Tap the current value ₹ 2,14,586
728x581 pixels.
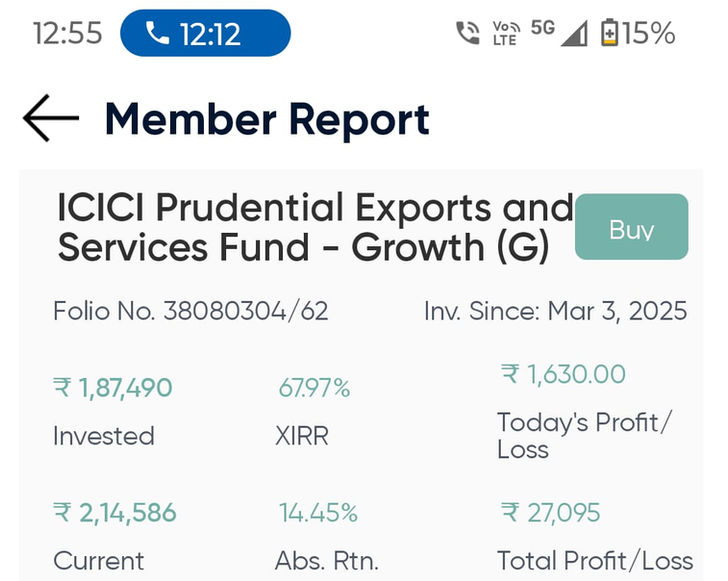tap(115, 513)
